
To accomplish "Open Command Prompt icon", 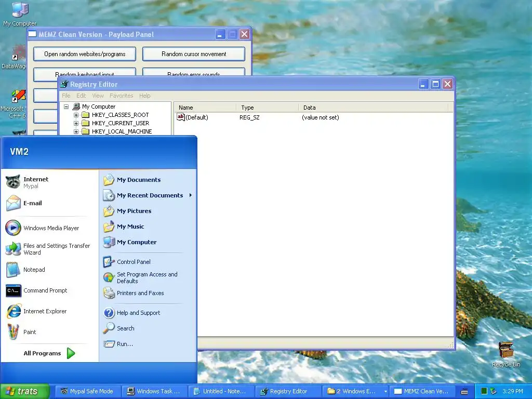I will coord(13,290).
